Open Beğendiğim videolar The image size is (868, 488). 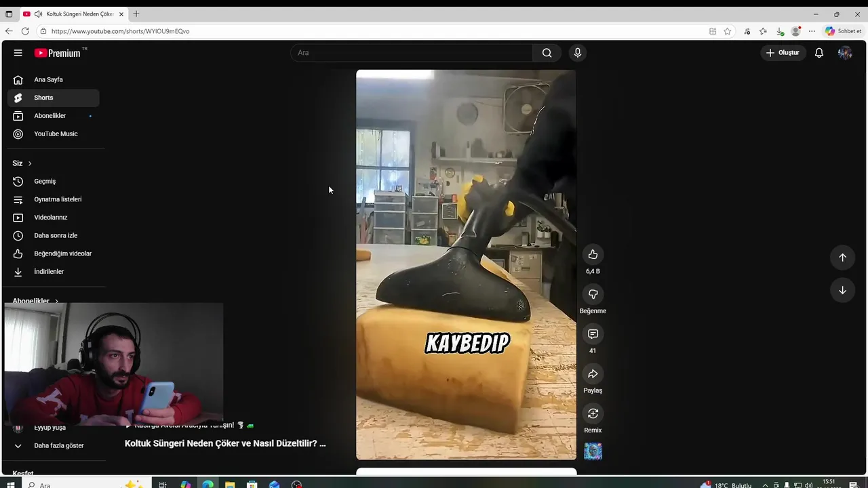[x=54, y=253]
